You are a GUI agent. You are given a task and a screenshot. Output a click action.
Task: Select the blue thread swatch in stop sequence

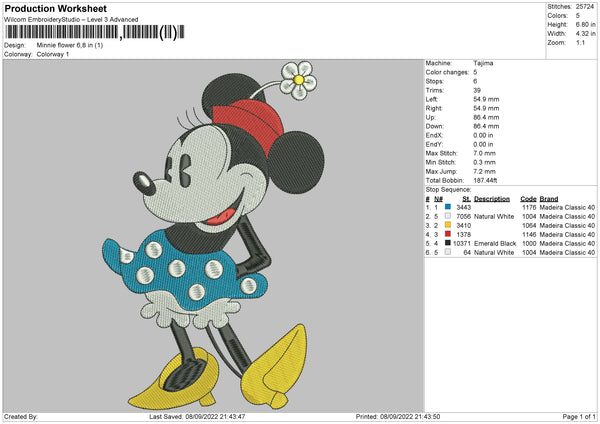447,207
